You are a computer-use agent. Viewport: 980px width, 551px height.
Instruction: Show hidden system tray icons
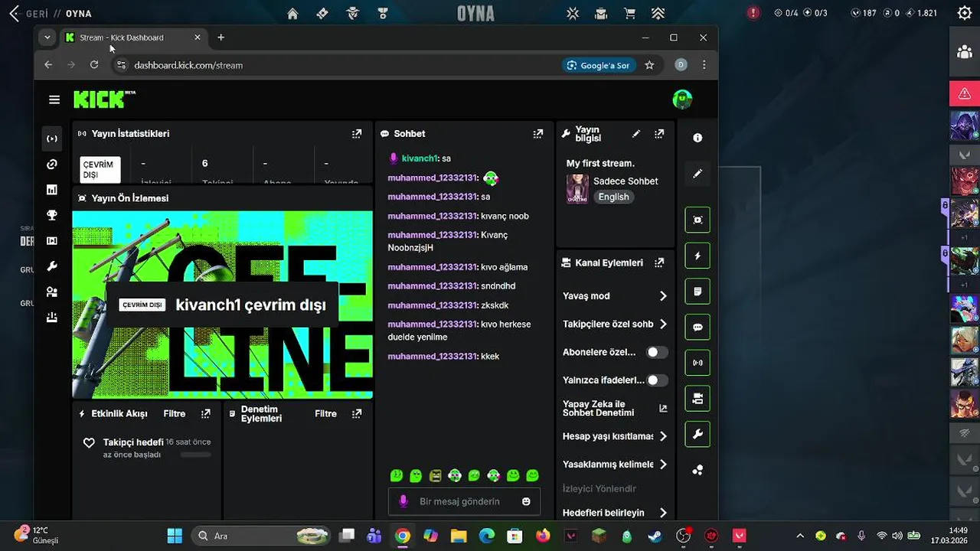tap(799, 536)
